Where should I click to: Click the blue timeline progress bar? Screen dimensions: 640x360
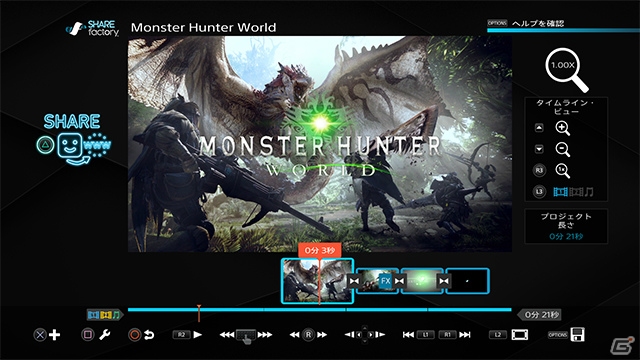click(x=320, y=310)
